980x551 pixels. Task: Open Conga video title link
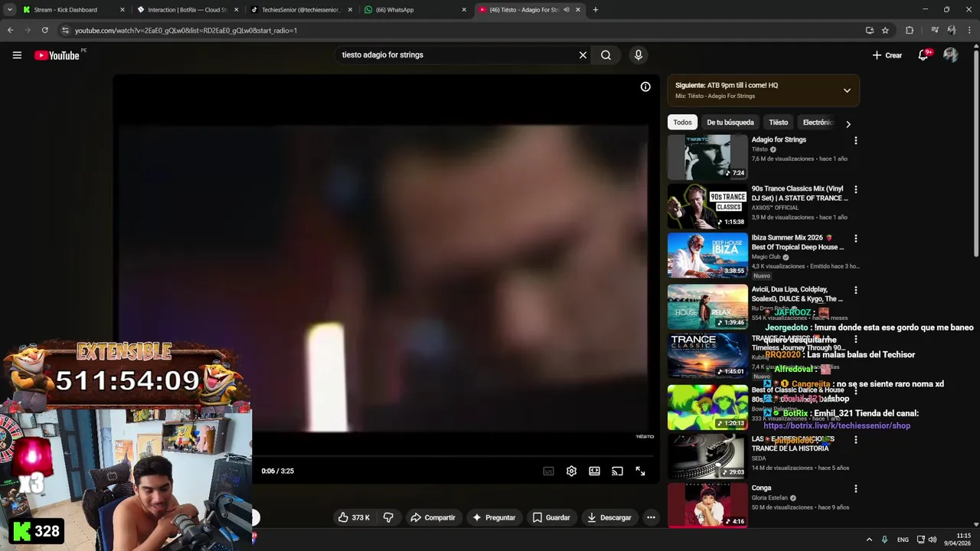[x=761, y=487]
